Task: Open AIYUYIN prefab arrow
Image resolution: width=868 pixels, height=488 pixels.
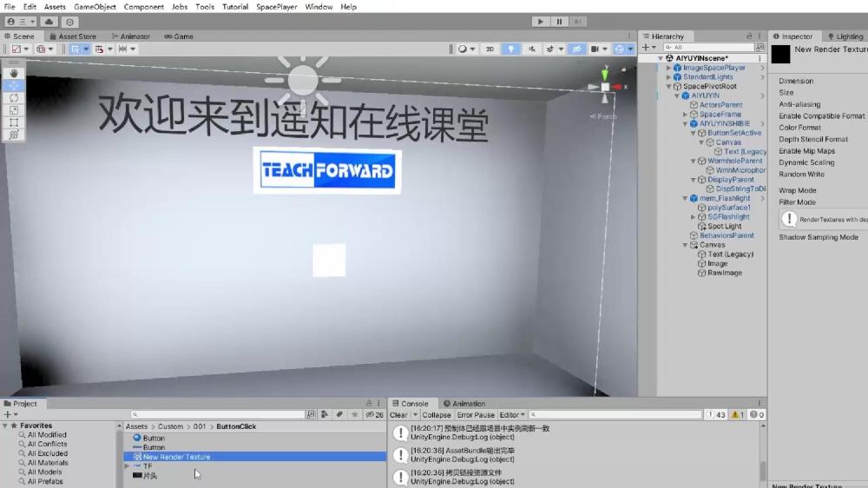Action: 762,96
